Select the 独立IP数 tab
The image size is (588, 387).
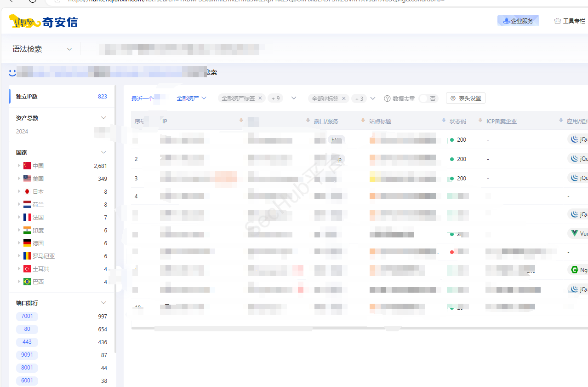(x=27, y=97)
